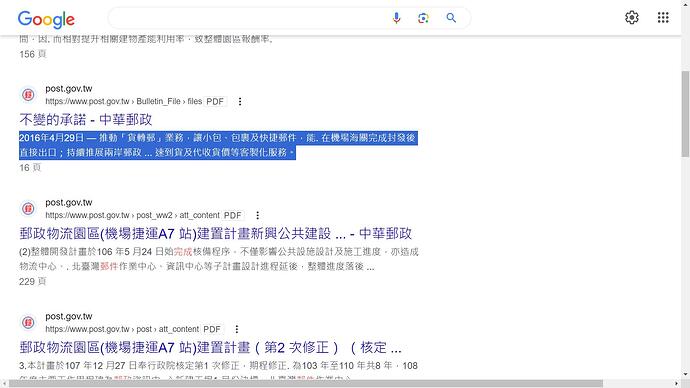
Task: Click the vertical scrollbar thumb
Action: pos(685,113)
